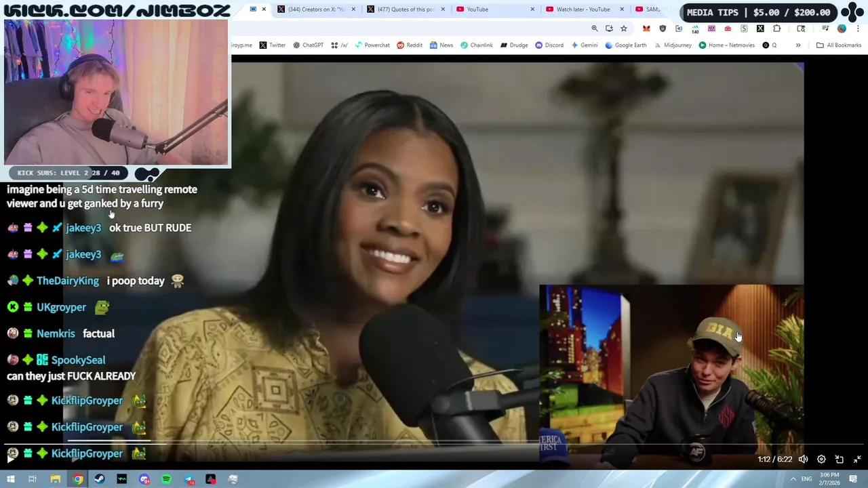This screenshot has width=868, height=488.
Task: Open the Windows Start menu
Action: (11, 479)
